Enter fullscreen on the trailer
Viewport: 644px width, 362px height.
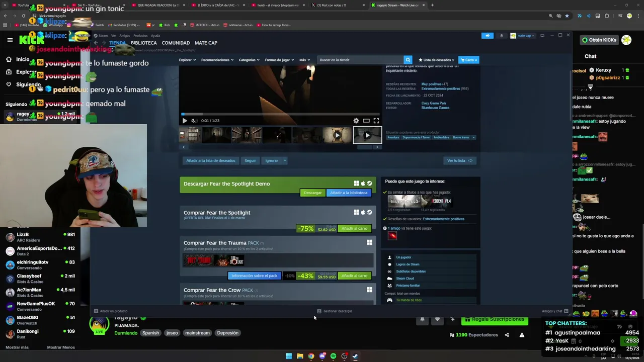(376, 121)
